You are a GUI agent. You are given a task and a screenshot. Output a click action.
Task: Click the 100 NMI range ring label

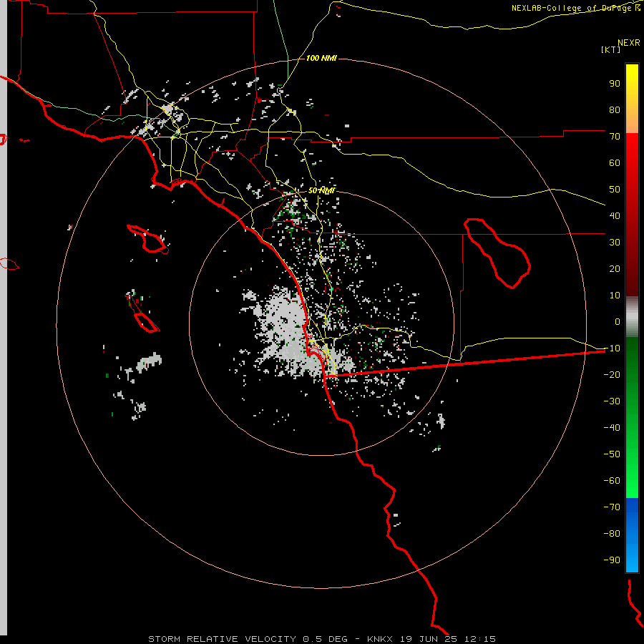point(321,58)
